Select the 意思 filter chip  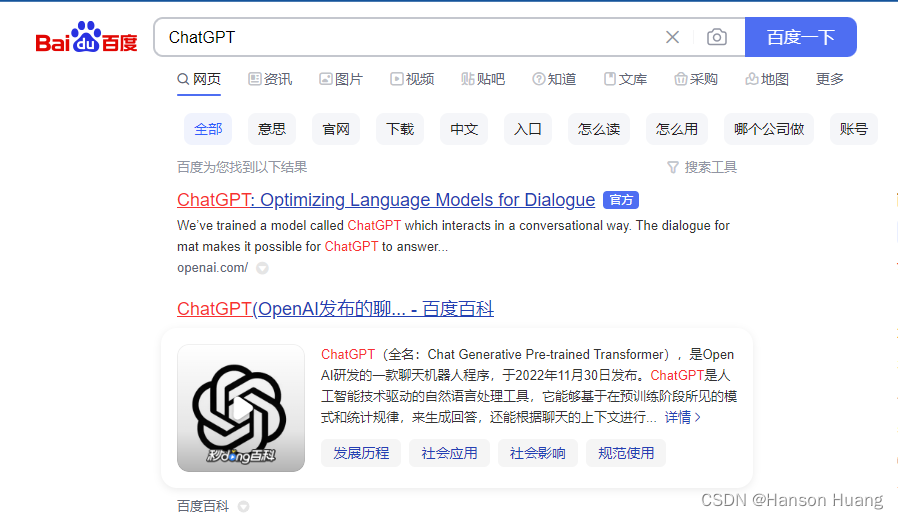pos(272,129)
